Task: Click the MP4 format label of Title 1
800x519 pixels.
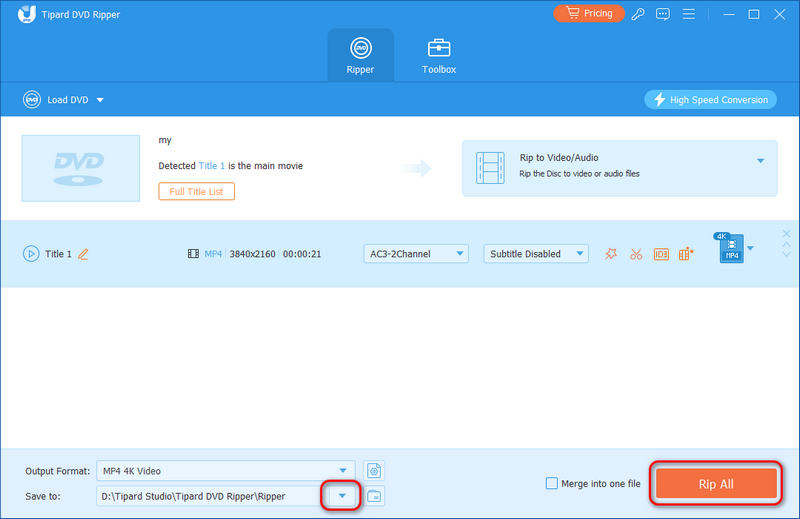Action: click(213, 254)
